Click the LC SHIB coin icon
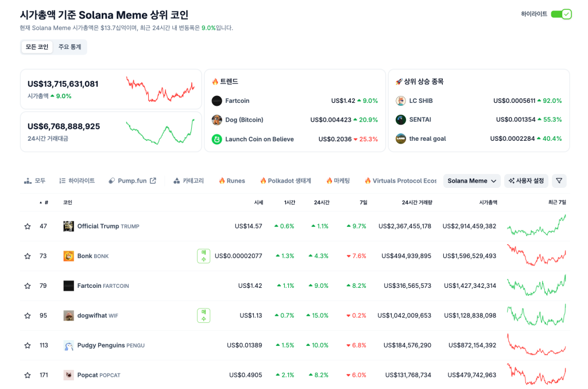Viewport: 588px width, 389px height. [401, 101]
